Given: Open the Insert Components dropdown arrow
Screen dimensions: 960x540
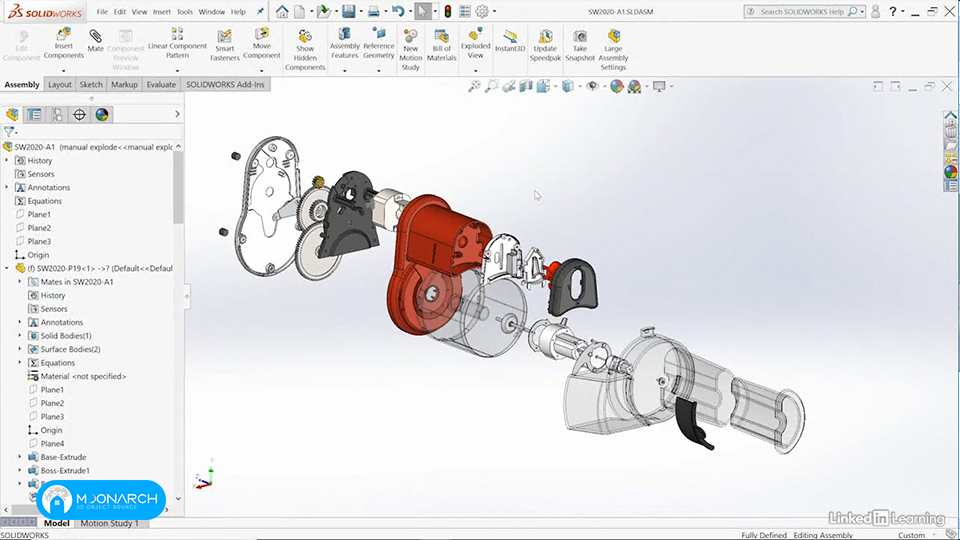Looking at the screenshot, I should [63, 70].
